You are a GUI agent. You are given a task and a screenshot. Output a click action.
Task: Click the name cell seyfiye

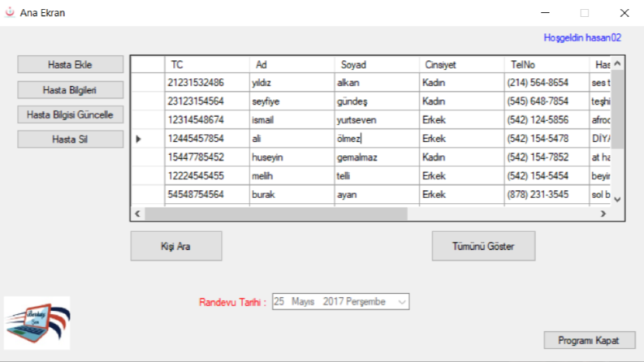click(x=292, y=101)
